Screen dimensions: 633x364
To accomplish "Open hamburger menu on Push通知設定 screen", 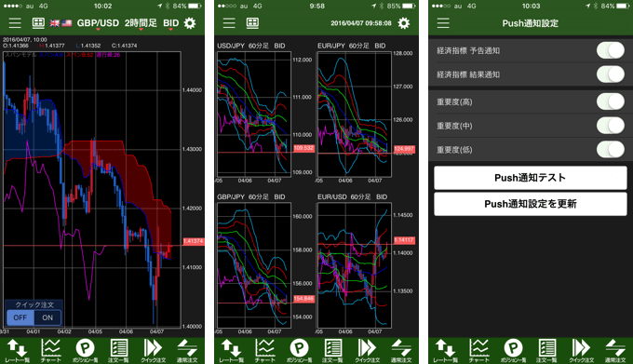I will (443, 23).
